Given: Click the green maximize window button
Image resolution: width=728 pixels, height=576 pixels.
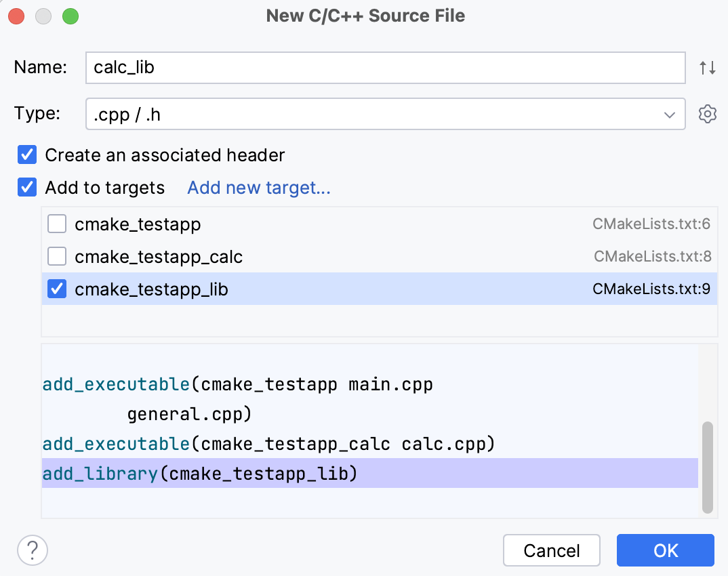Looking at the screenshot, I should (70, 16).
